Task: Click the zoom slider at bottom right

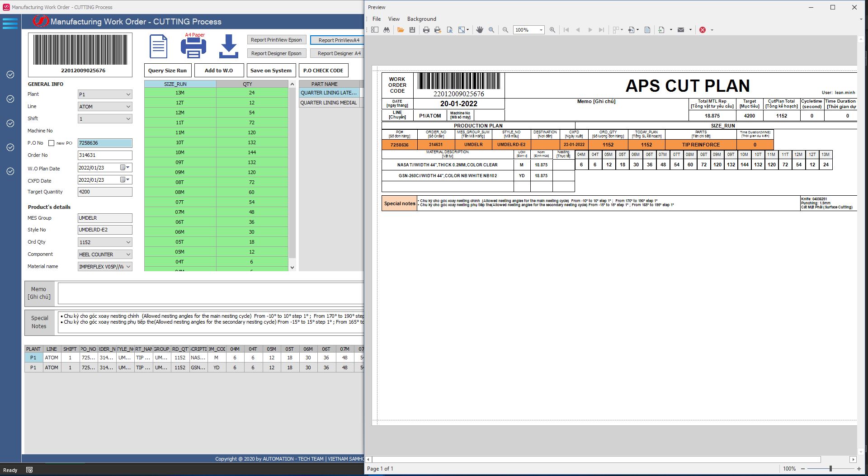Action: pyautogui.click(x=830, y=469)
